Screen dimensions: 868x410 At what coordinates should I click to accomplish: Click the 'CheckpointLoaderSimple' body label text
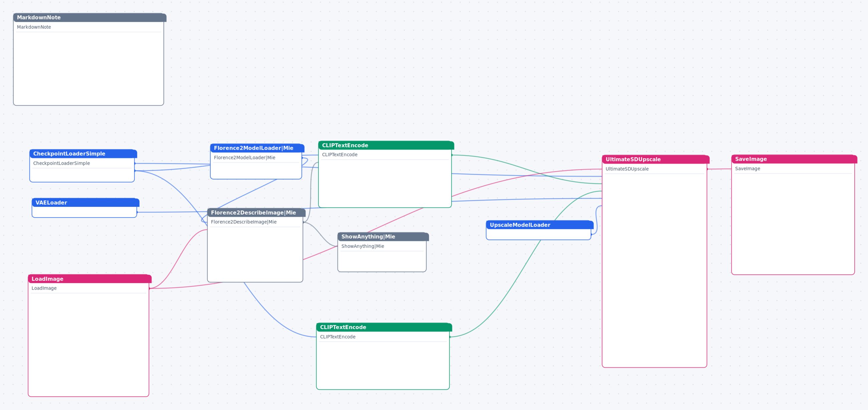[x=62, y=163]
